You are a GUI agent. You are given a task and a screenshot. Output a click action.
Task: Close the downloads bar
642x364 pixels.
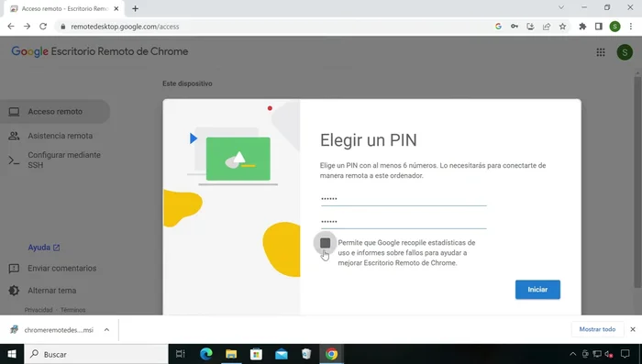coord(633,329)
